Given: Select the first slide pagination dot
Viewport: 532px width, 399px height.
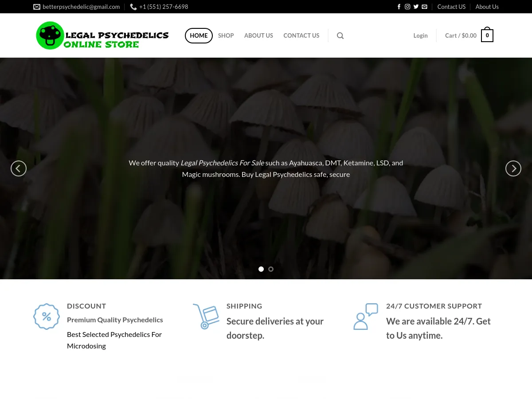Looking at the screenshot, I should pyautogui.click(x=261, y=269).
